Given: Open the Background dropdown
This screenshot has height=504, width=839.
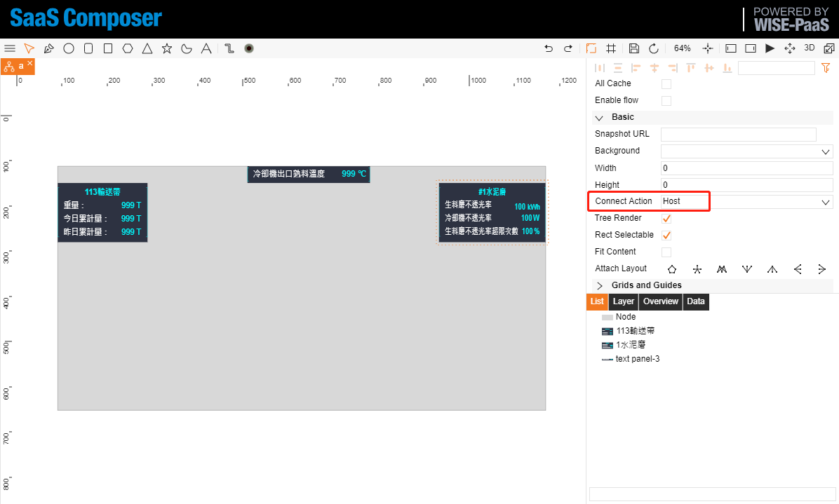Looking at the screenshot, I should click(x=747, y=151).
